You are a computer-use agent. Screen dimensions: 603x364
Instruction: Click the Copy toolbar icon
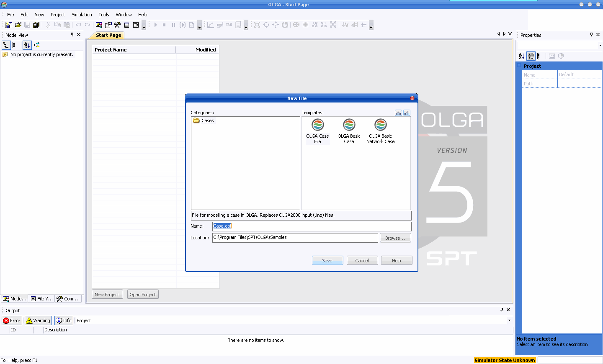[x=57, y=25]
